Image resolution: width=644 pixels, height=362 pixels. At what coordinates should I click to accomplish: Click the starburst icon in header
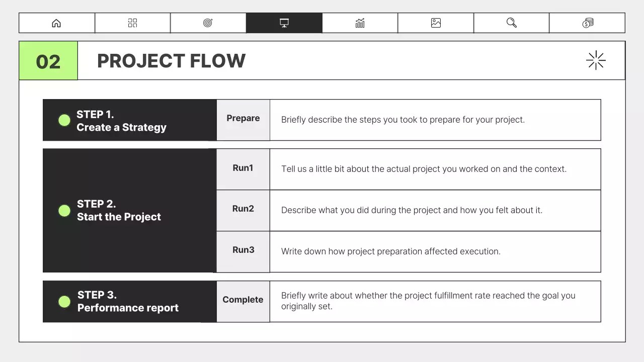(x=596, y=60)
